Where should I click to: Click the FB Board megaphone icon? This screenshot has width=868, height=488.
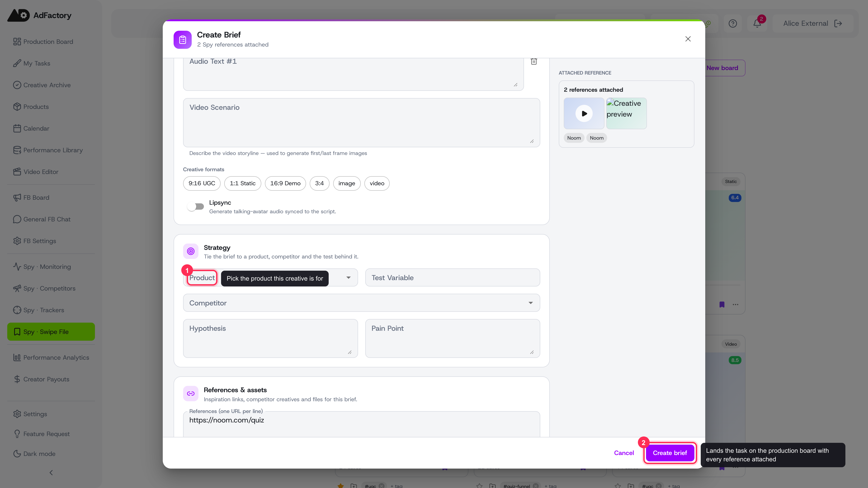(x=17, y=198)
